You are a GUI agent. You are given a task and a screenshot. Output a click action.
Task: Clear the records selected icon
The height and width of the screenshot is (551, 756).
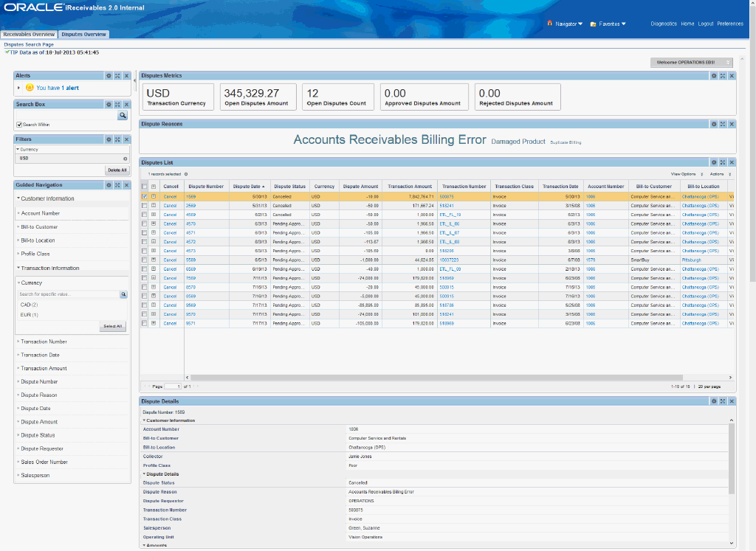click(186, 174)
